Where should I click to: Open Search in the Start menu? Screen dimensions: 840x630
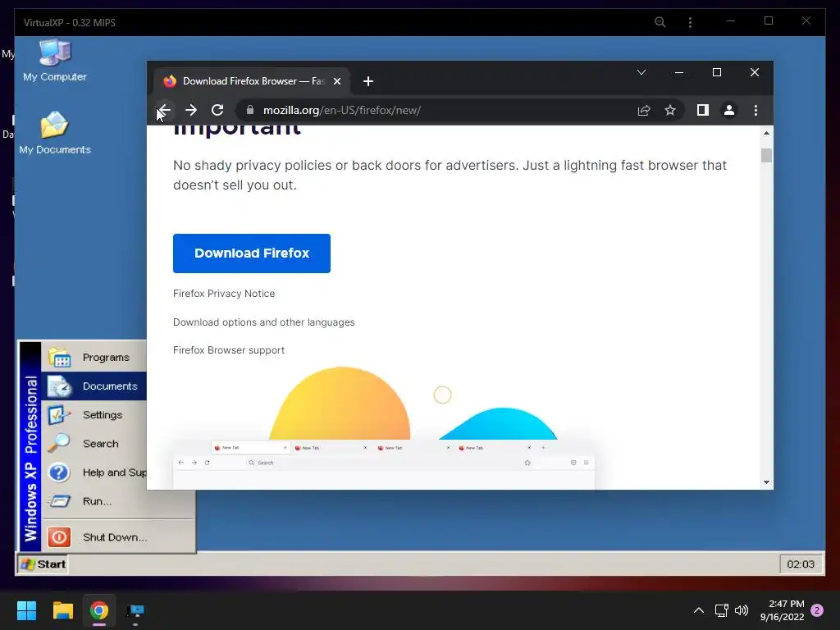pyautogui.click(x=94, y=444)
